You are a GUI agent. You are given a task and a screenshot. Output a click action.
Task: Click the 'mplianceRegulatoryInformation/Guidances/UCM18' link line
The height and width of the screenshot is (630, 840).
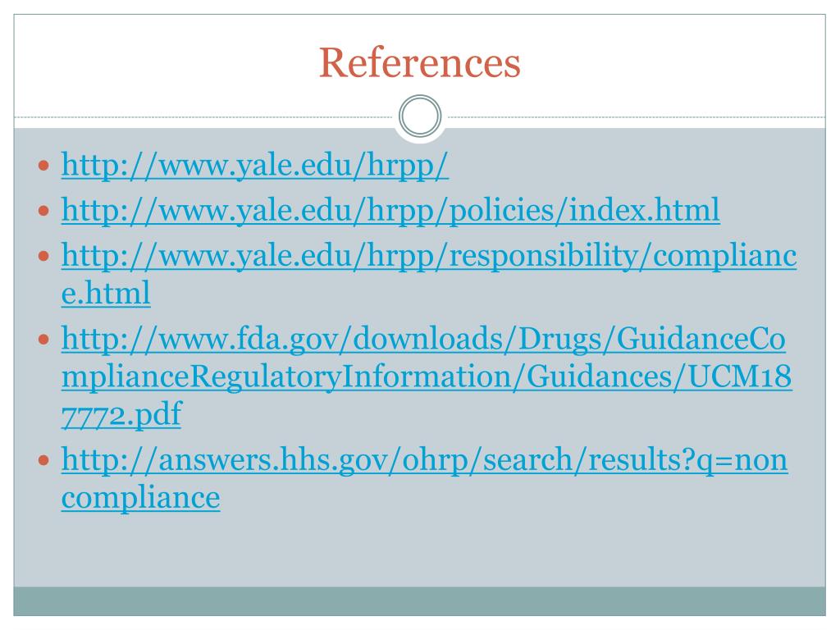coord(427,377)
